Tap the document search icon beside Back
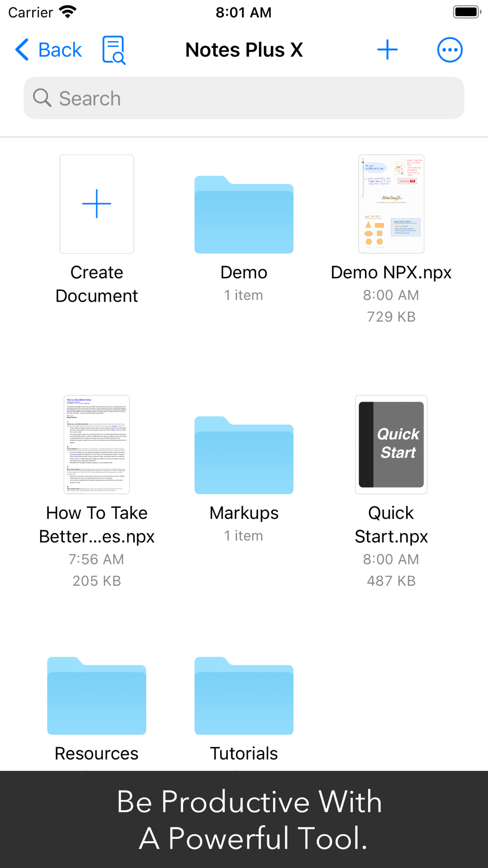This screenshot has height=868, width=488. [114, 50]
